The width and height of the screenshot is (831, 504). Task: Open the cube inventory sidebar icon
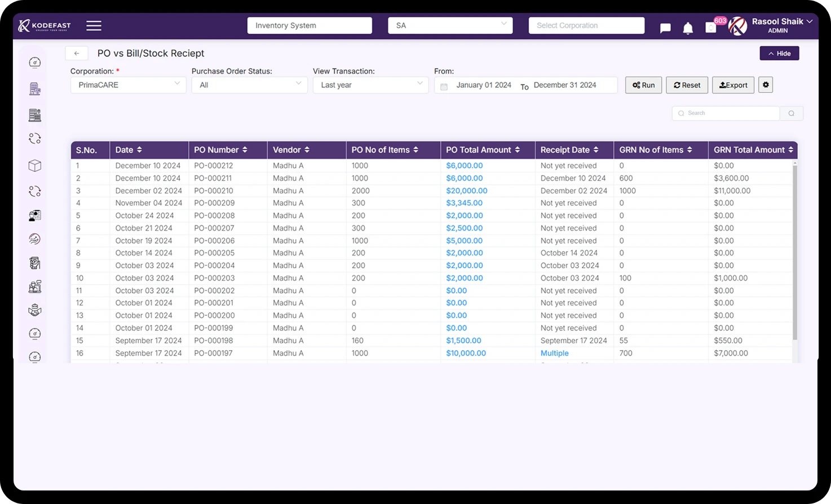click(35, 166)
